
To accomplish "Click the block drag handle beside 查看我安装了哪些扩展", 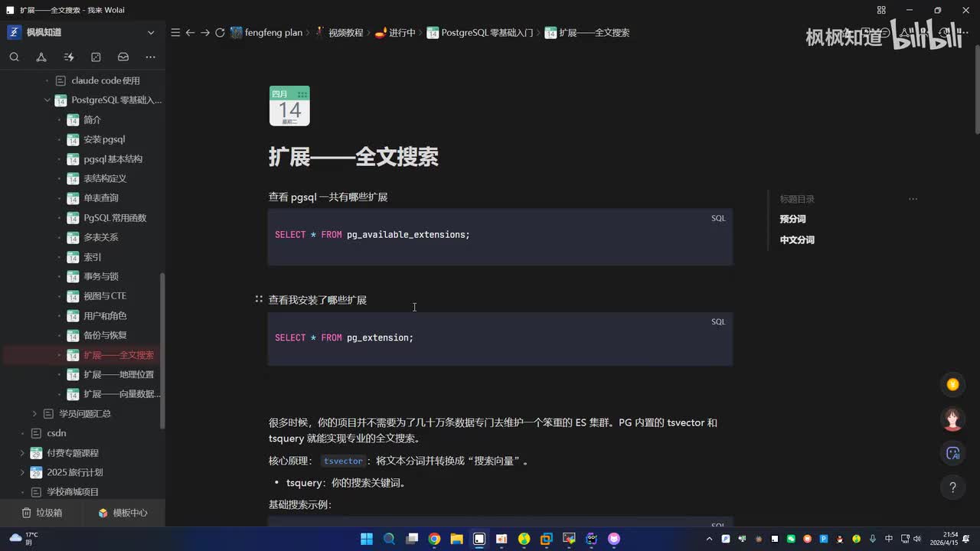I will click(259, 299).
